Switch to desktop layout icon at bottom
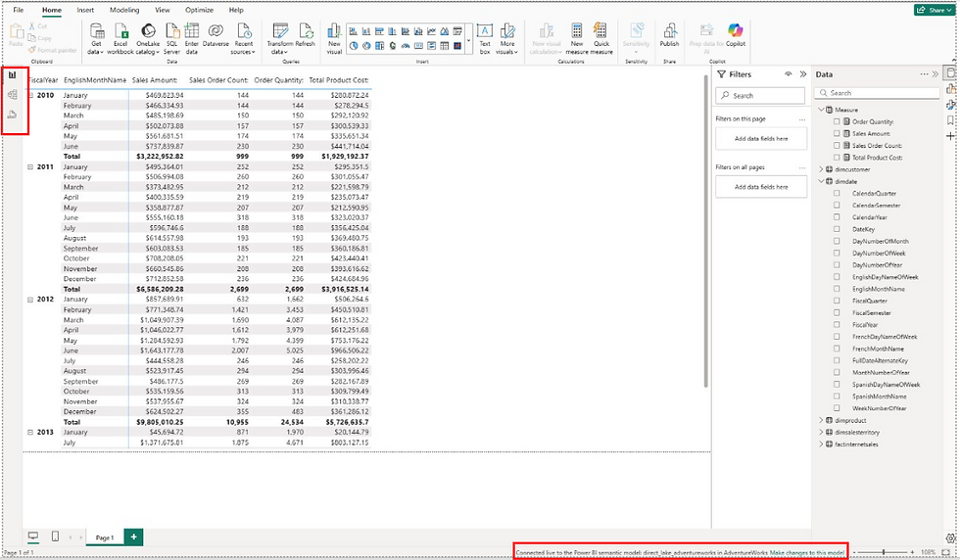Viewport: 960px width, 560px height. coord(33,537)
